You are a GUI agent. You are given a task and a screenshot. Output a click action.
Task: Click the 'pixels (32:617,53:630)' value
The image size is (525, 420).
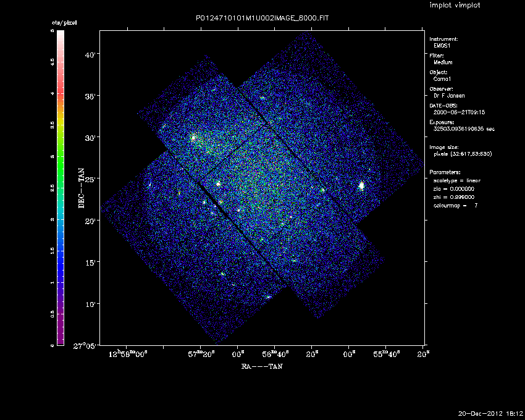463,154
